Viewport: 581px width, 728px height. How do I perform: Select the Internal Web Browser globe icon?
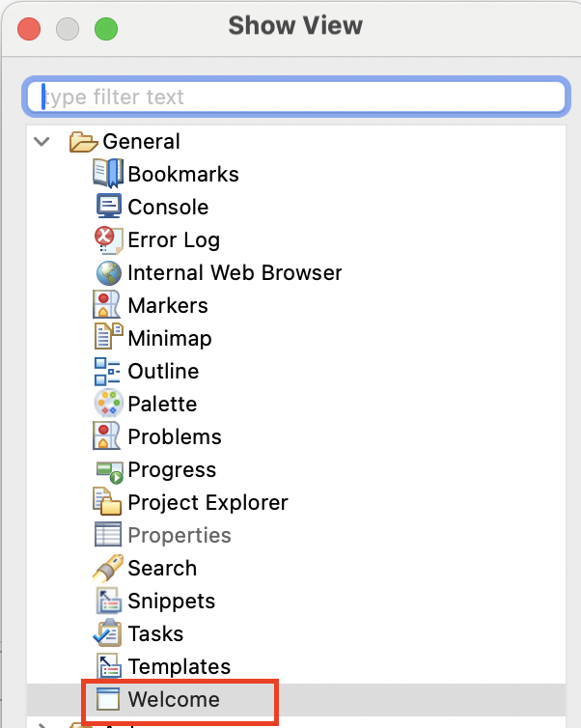click(109, 272)
